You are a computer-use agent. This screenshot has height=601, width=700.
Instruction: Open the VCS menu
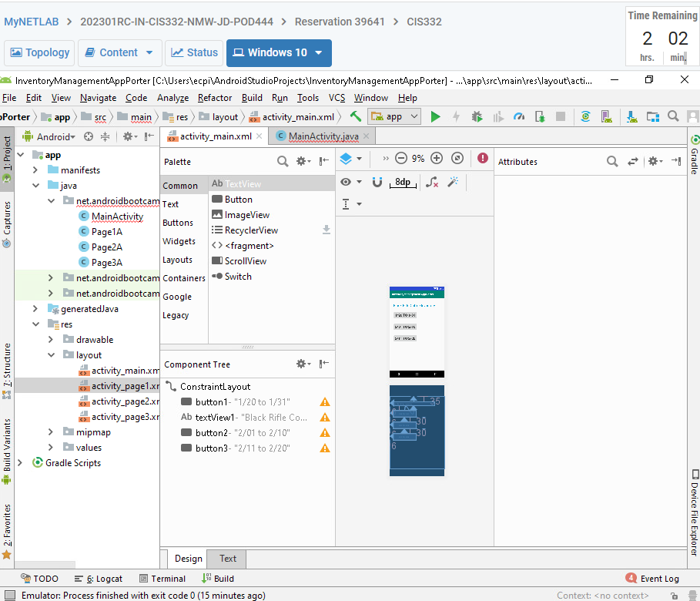point(337,98)
